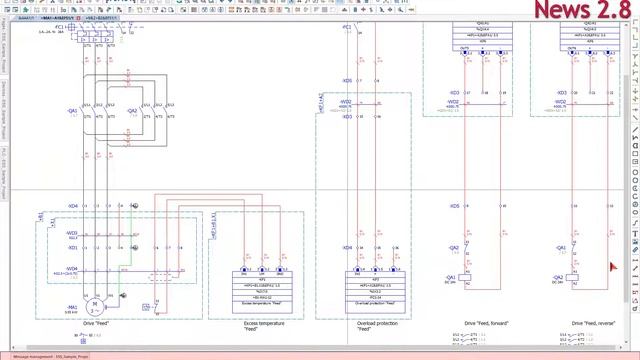Select the diagonal Line tool in right toolbar
Screen dimensions: 640x360
click(x=635, y=130)
